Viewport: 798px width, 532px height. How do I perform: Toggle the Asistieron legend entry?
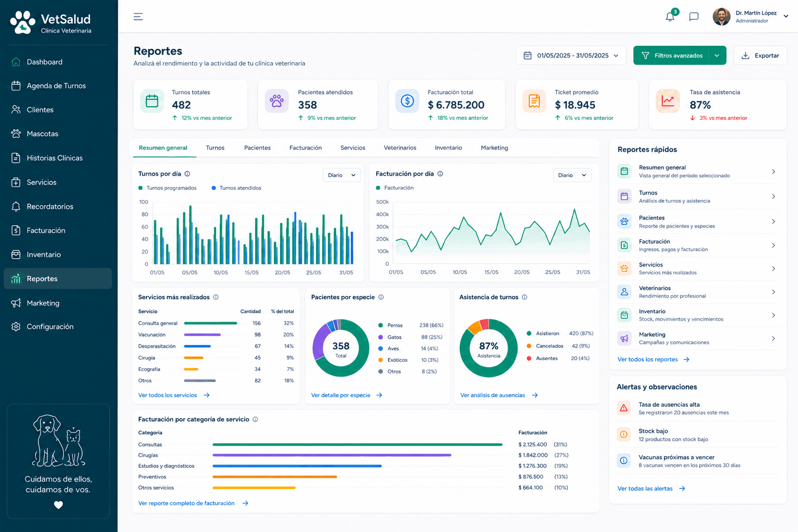pos(543,334)
